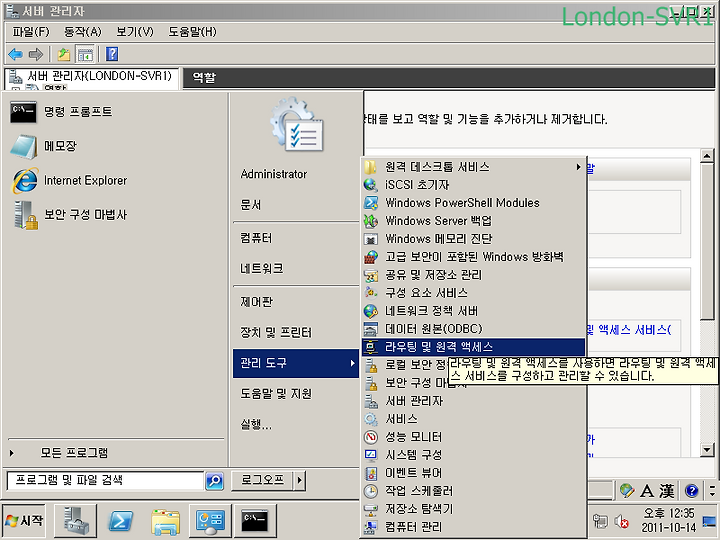Open 이벤트 뷰어 icon

[371, 473]
